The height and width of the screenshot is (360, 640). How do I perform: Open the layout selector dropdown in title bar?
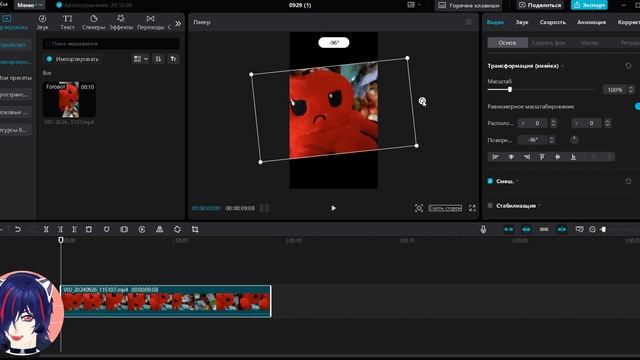tap(413, 5)
